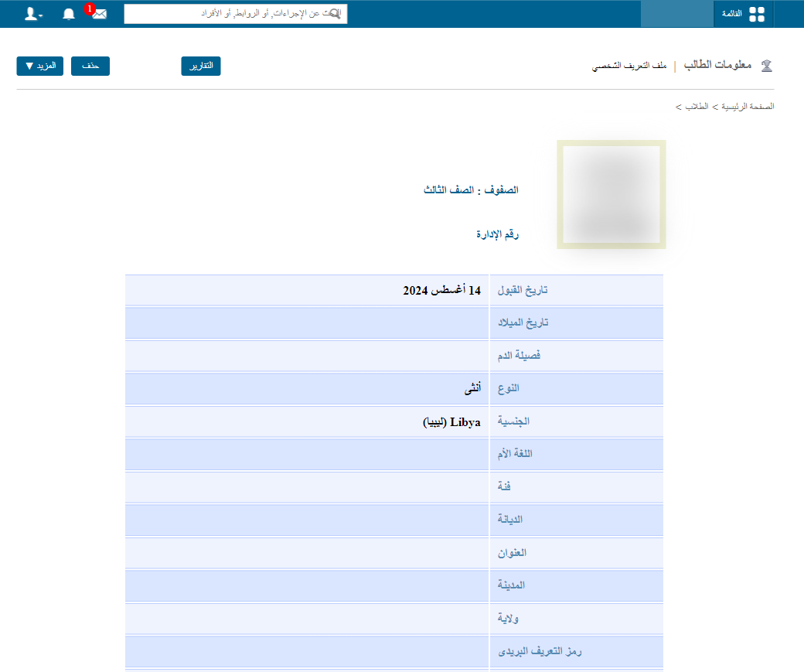Image resolution: width=804 pixels, height=672 pixels.
Task: Click the 14 أغسطس 2024 admission date value
Action: click(x=442, y=290)
